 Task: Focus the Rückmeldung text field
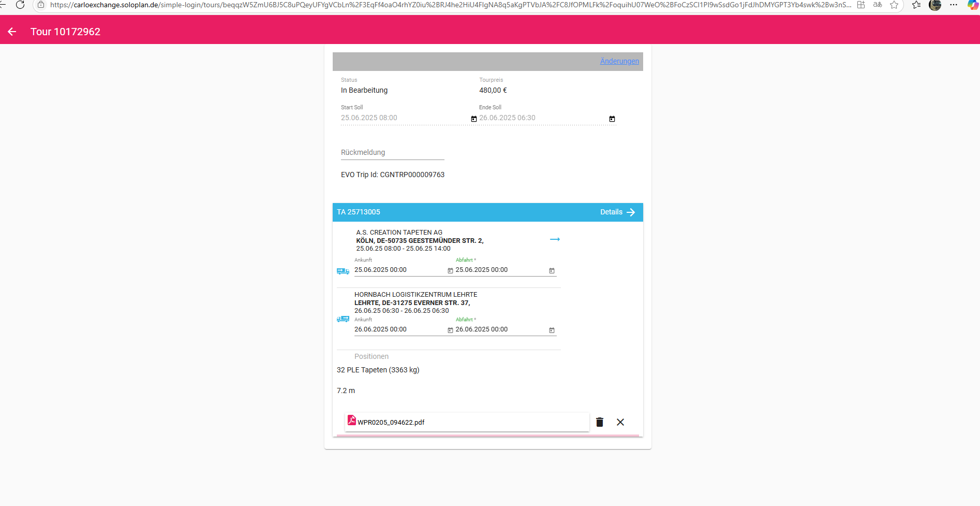(x=393, y=153)
